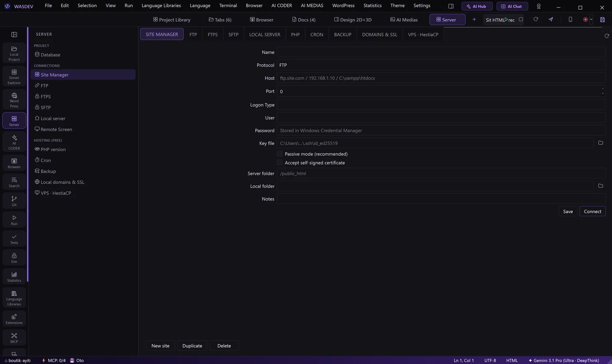612x364 pixels.
Task: Switch to the LOCAL SERVER tab
Action: click(x=265, y=35)
